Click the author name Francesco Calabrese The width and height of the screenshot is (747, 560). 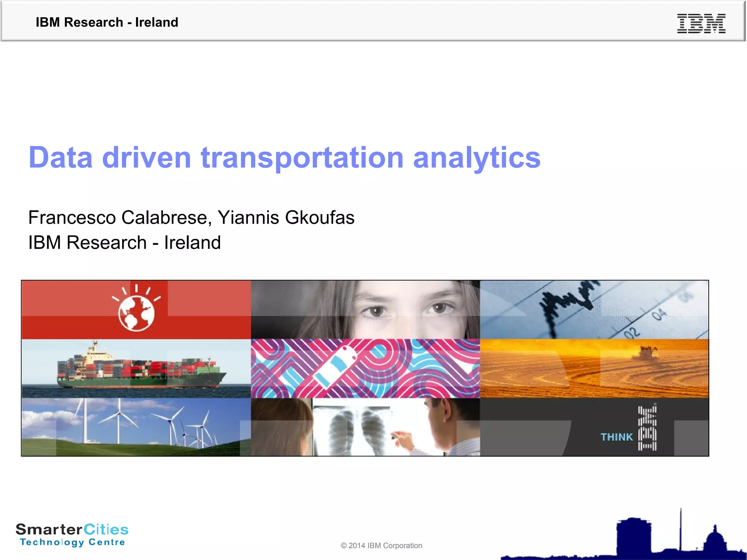(x=119, y=218)
